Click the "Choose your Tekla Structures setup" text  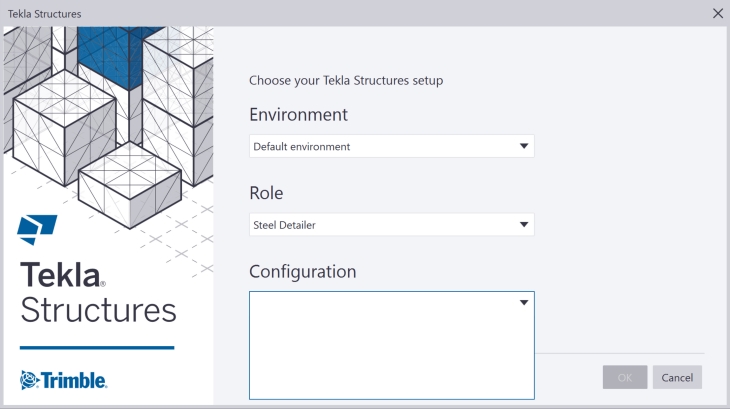pyautogui.click(x=345, y=80)
